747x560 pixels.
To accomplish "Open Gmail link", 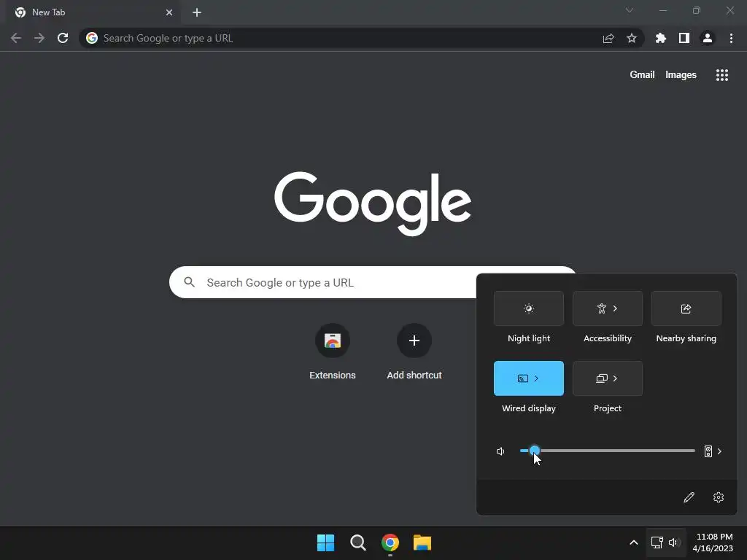I will [x=642, y=75].
